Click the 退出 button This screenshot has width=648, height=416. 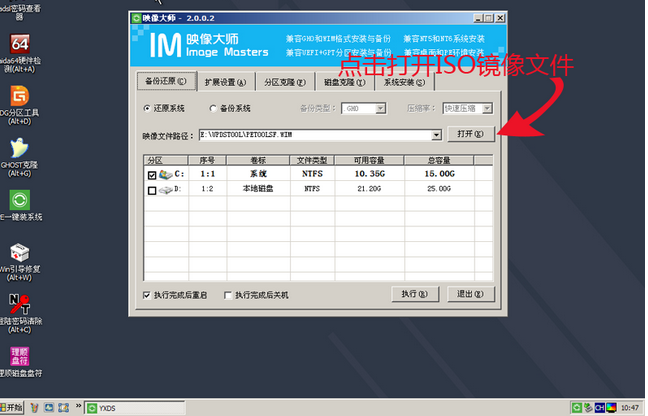pos(470,294)
